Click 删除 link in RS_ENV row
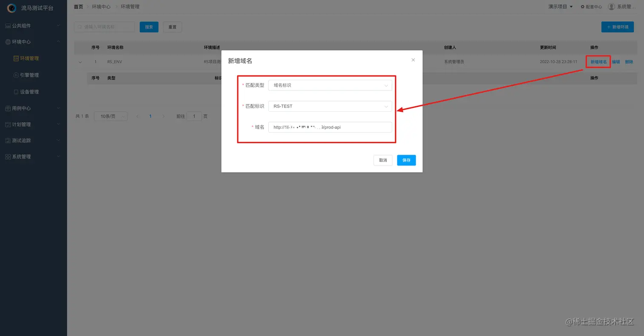The width and height of the screenshot is (644, 336). tap(629, 62)
